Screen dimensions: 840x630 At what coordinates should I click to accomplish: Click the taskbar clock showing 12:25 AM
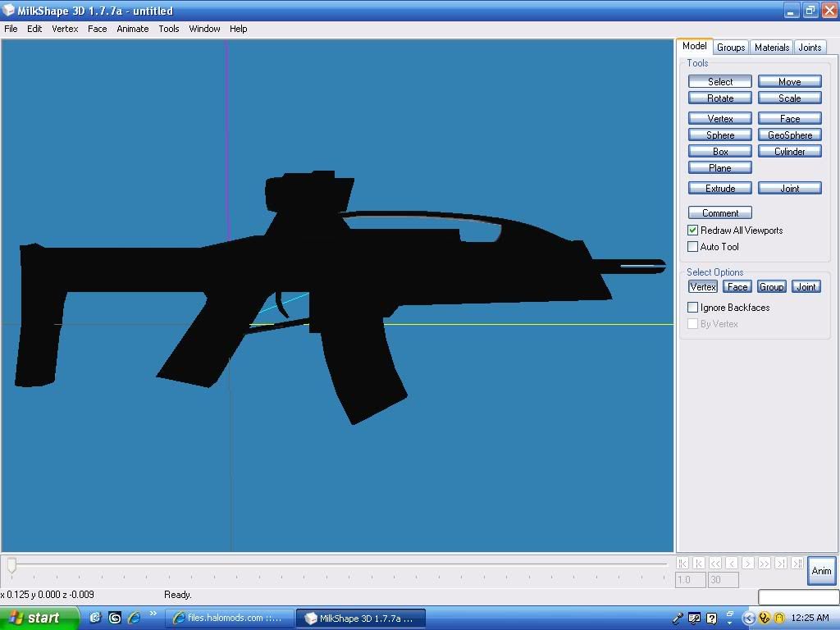810,618
